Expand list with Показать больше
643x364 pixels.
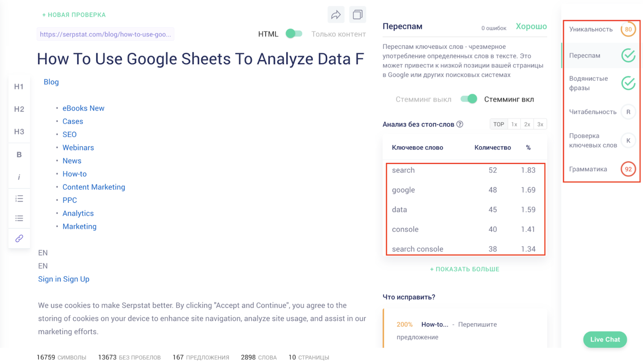click(x=465, y=269)
